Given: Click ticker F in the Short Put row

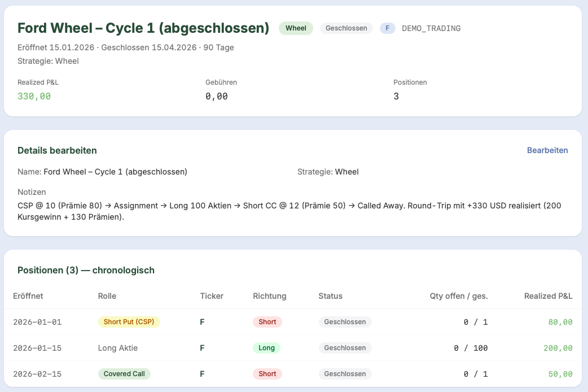Looking at the screenshot, I should [202, 322].
